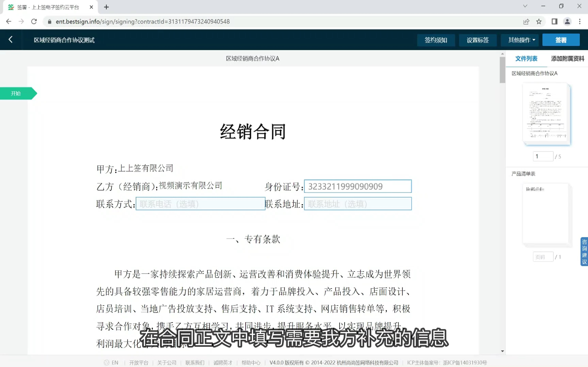
Task: Click the 经销合同 document title
Action: (253, 131)
